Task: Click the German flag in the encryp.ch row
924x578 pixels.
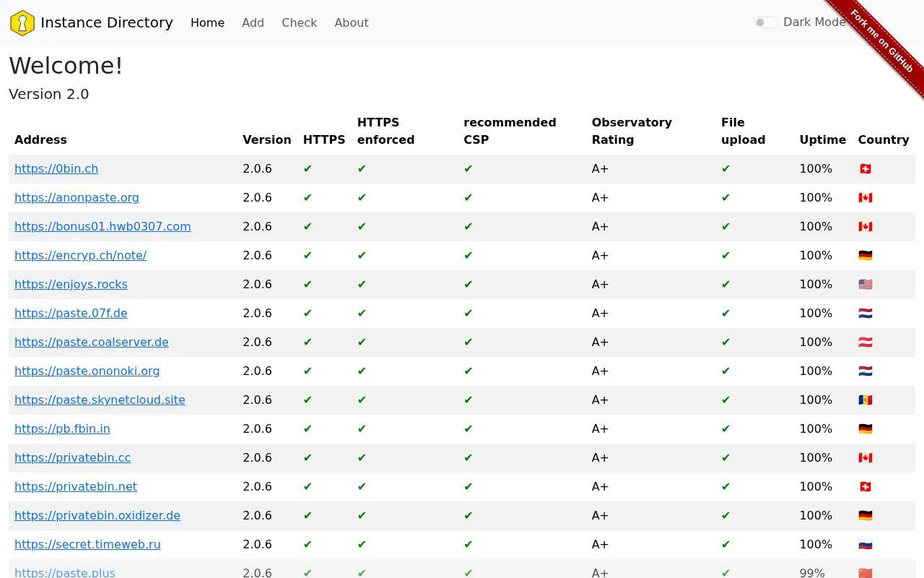Action: pyautogui.click(x=865, y=255)
